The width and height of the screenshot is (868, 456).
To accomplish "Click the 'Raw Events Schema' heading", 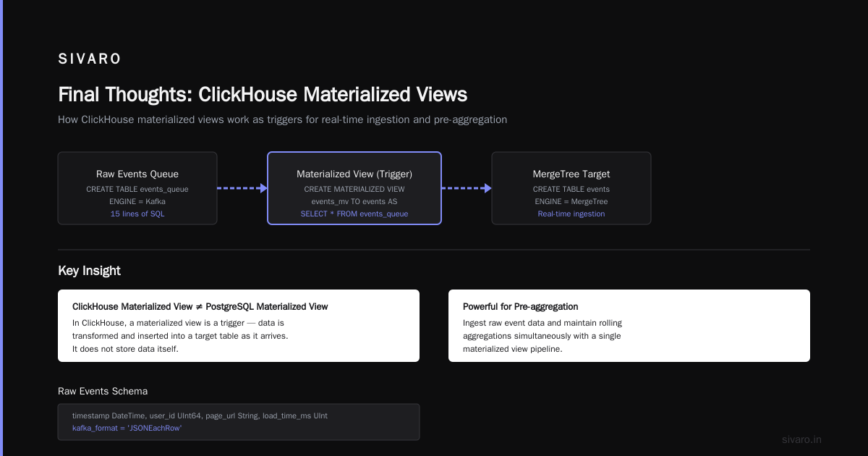I will (x=103, y=391).
